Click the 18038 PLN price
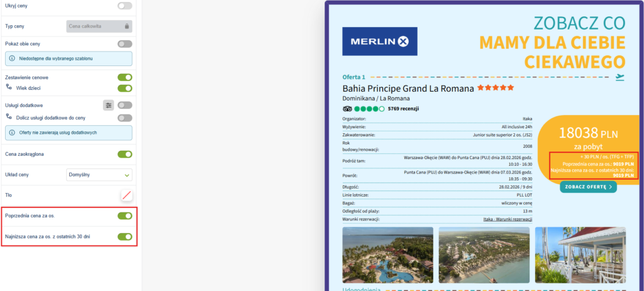Viewport: 644px width, 291px height. click(588, 133)
